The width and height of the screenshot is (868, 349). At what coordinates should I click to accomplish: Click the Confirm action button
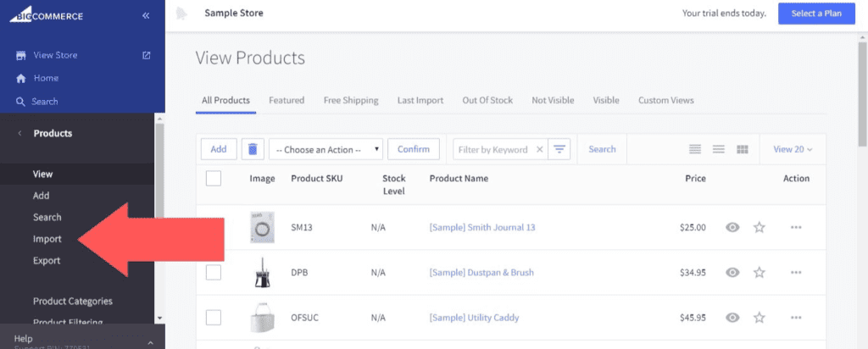[x=414, y=149]
